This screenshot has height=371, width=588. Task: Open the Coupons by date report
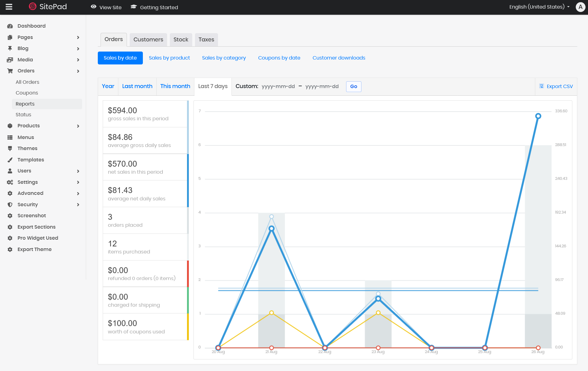279,58
